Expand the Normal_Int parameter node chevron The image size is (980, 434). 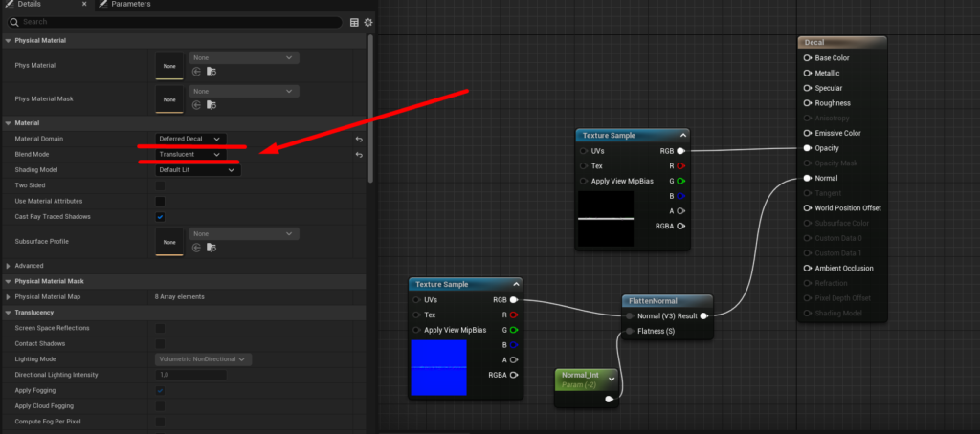[612, 379]
